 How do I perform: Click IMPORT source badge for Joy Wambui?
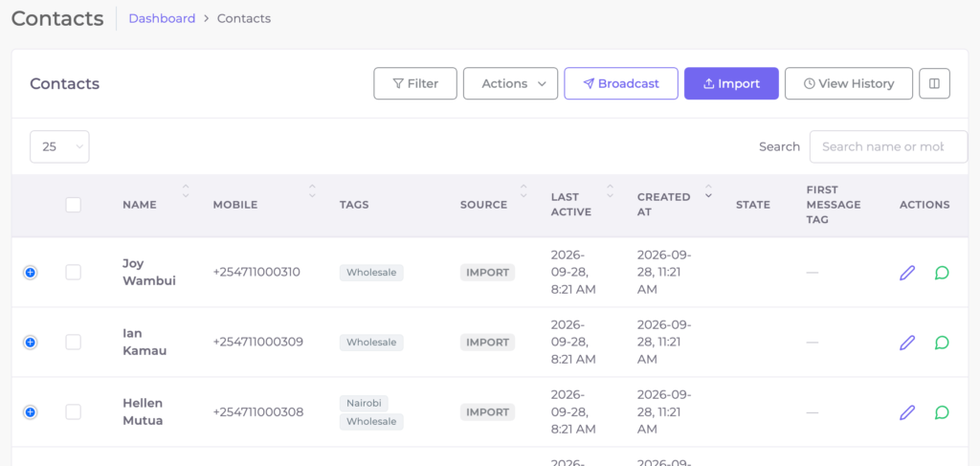[487, 273]
